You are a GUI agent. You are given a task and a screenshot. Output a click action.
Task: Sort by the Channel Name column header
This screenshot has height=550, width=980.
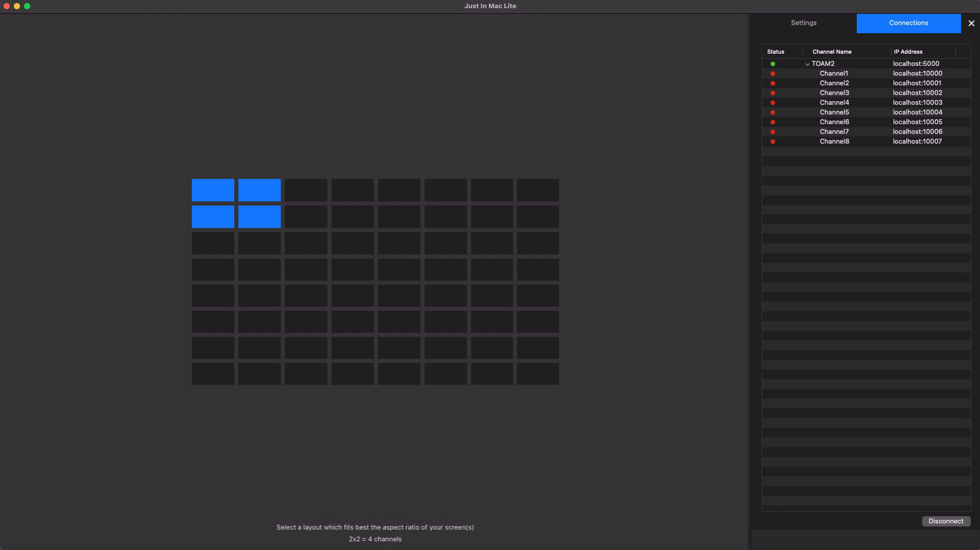coord(832,52)
